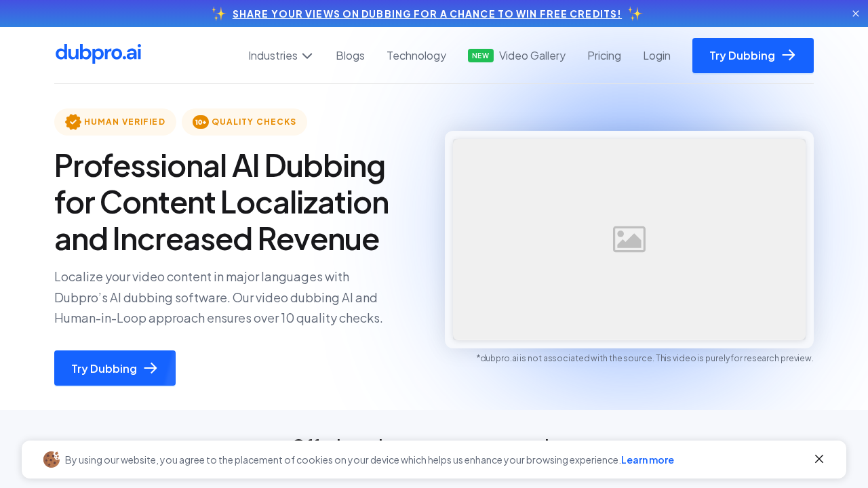Open the Pricing page

pos(604,56)
